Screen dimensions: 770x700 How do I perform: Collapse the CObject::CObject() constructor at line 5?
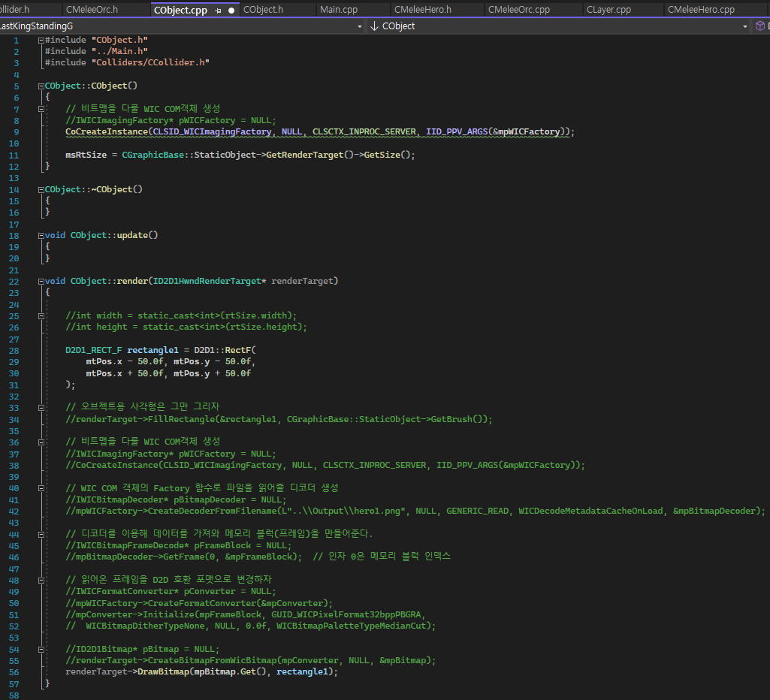41,86
